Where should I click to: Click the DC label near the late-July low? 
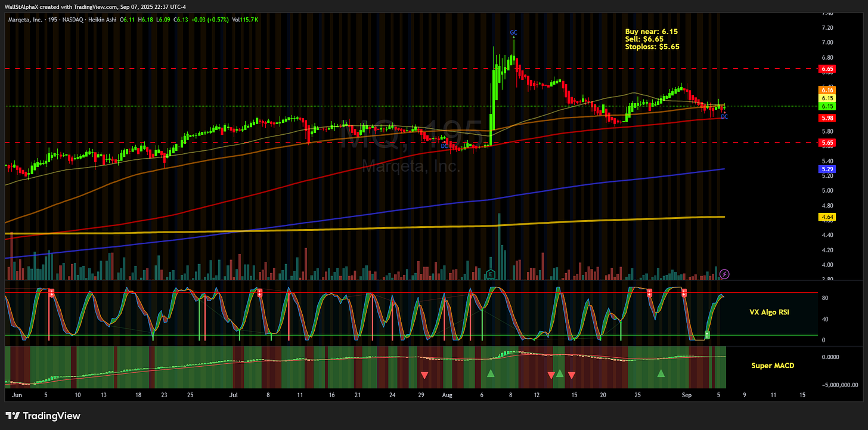tap(444, 146)
